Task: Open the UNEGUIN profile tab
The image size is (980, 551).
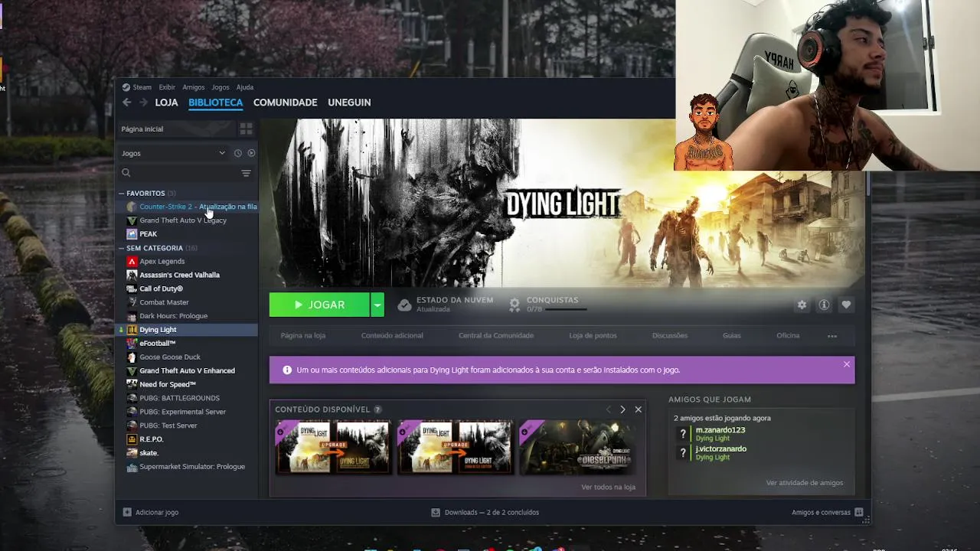Action: click(349, 103)
